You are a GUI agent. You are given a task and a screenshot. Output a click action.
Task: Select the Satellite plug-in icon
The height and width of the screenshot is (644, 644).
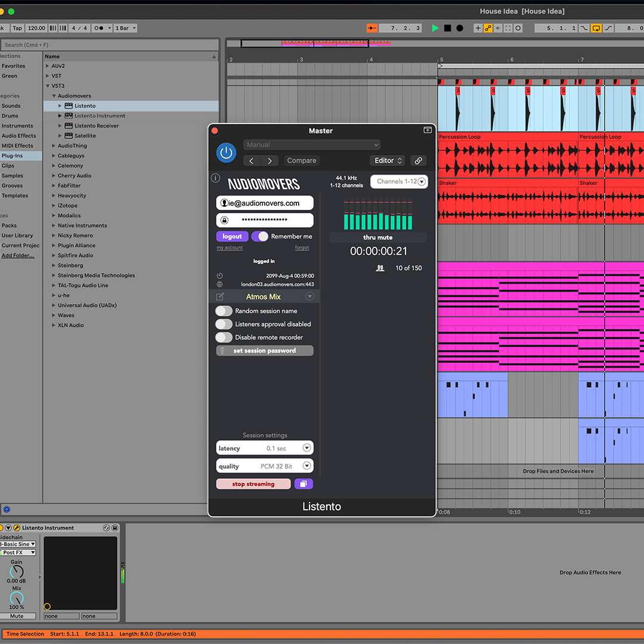click(x=69, y=135)
